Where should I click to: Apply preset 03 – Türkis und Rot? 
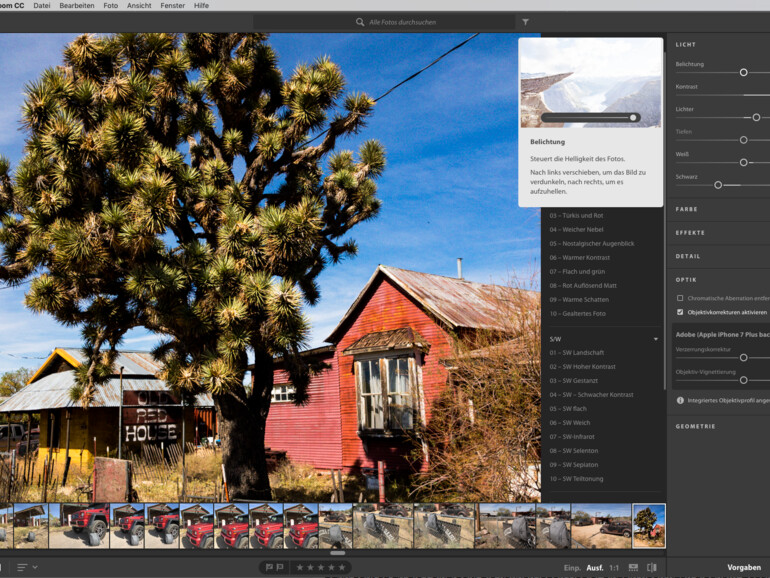click(577, 216)
